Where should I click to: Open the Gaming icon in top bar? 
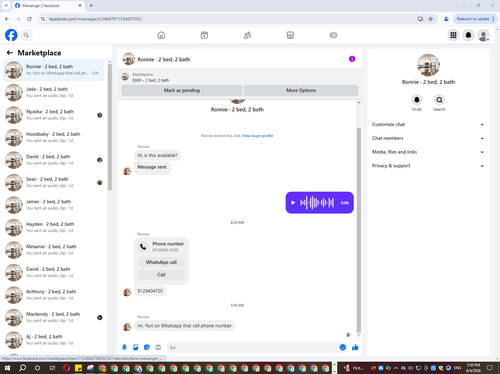(x=333, y=35)
